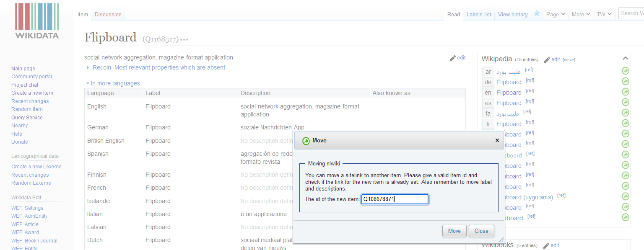This screenshot has height=250, width=644.
Task: Click move arrow for the uygulama sitelink row
Action: [625, 196]
